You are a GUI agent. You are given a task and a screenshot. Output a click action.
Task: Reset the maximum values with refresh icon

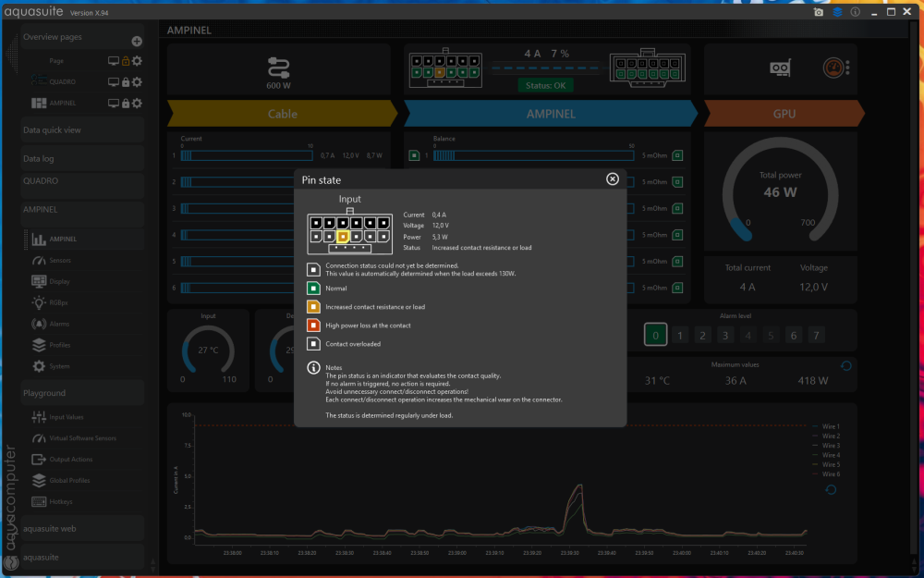[x=846, y=365]
